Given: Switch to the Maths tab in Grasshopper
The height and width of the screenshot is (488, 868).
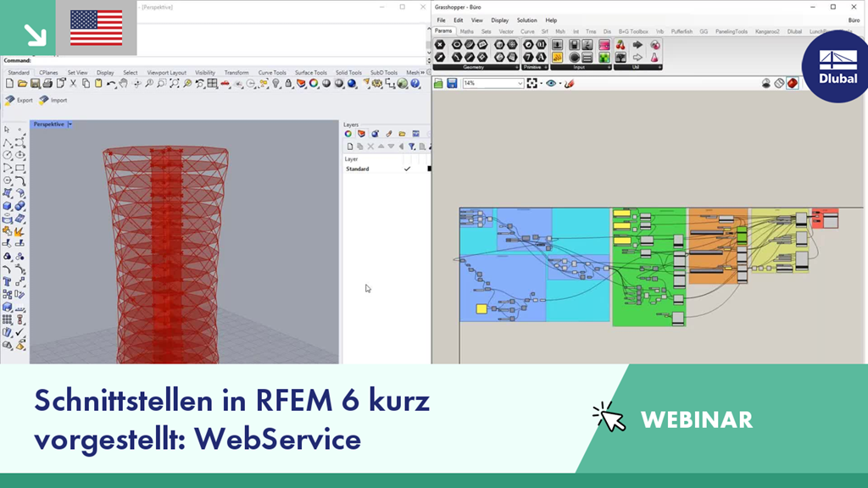Looking at the screenshot, I should pyautogui.click(x=469, y=30).
